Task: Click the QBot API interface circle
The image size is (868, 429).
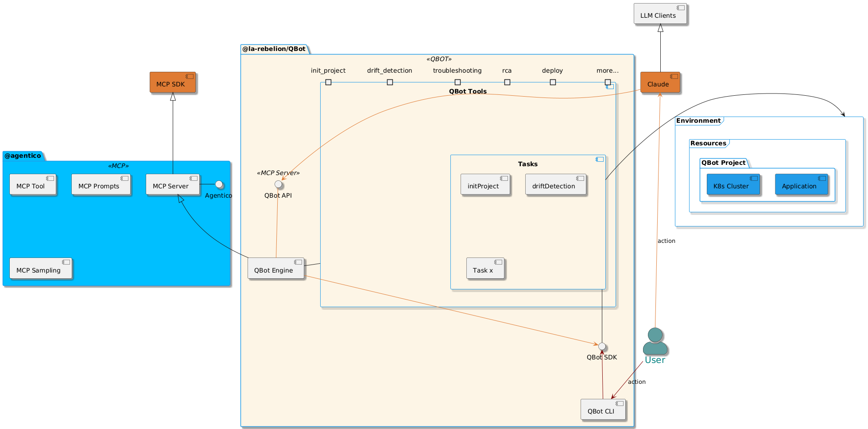Action: pos(278,184)
